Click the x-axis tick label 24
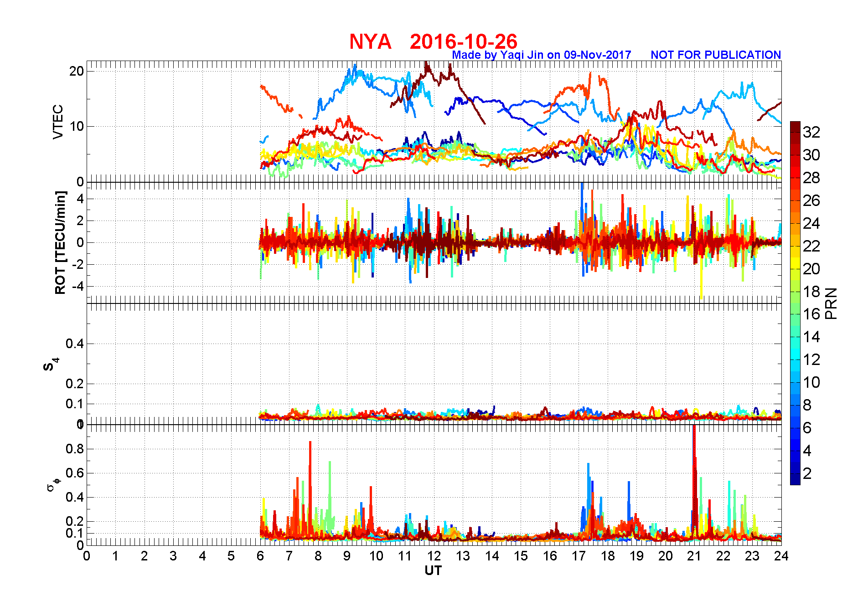 pyautogui.click(x=781, y=556)
